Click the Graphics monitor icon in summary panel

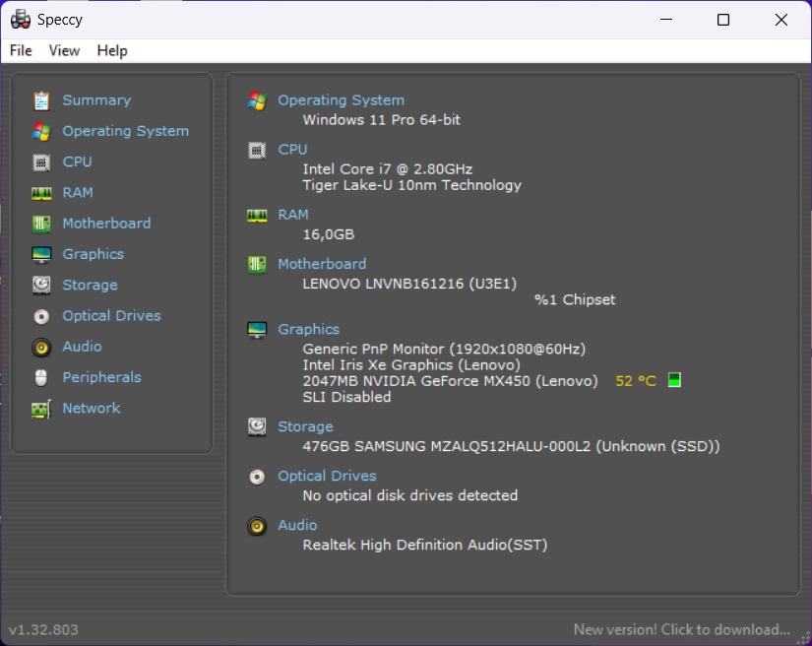257,330
